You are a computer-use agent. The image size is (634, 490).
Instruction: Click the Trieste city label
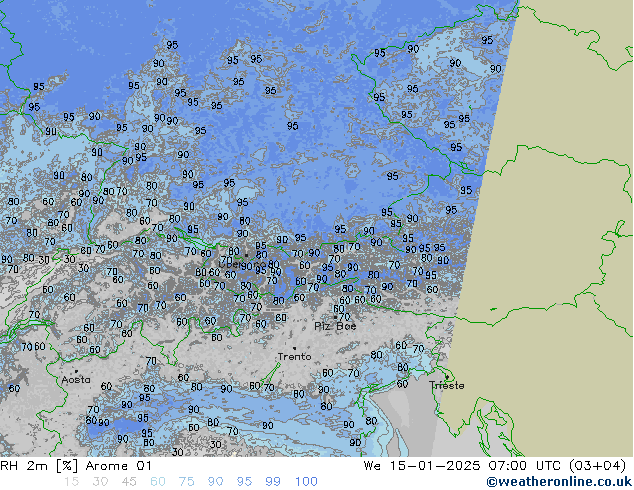coord(446,385)
